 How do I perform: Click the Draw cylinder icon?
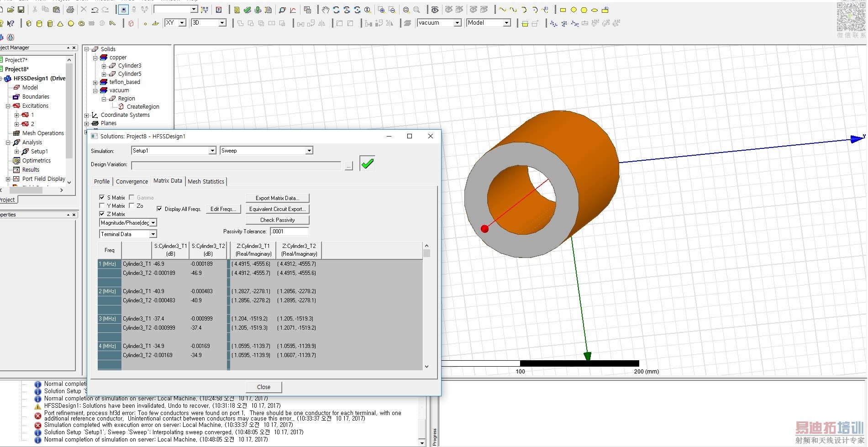(x=39, y=23)
